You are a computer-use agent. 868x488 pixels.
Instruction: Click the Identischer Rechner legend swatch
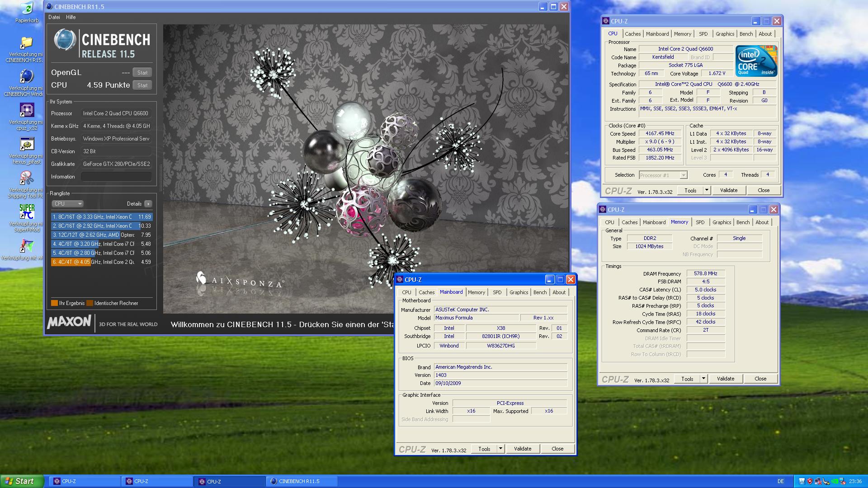(x=90, y=303)
